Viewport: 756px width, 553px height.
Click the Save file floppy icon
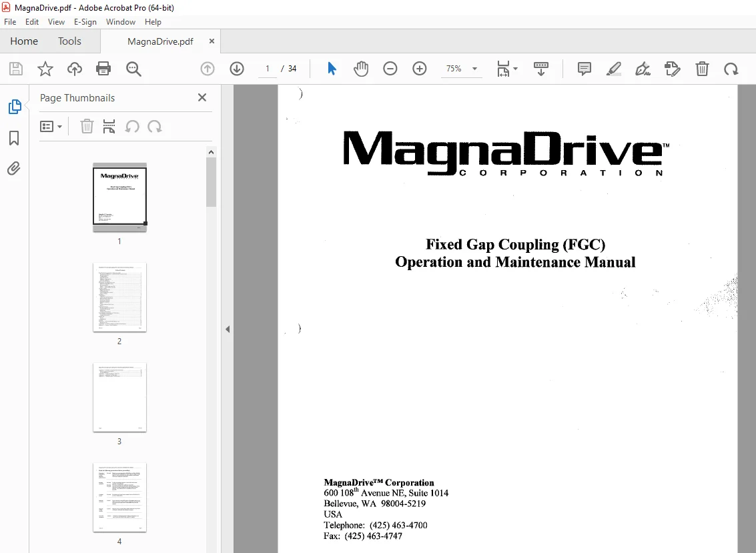coord(16,69)
